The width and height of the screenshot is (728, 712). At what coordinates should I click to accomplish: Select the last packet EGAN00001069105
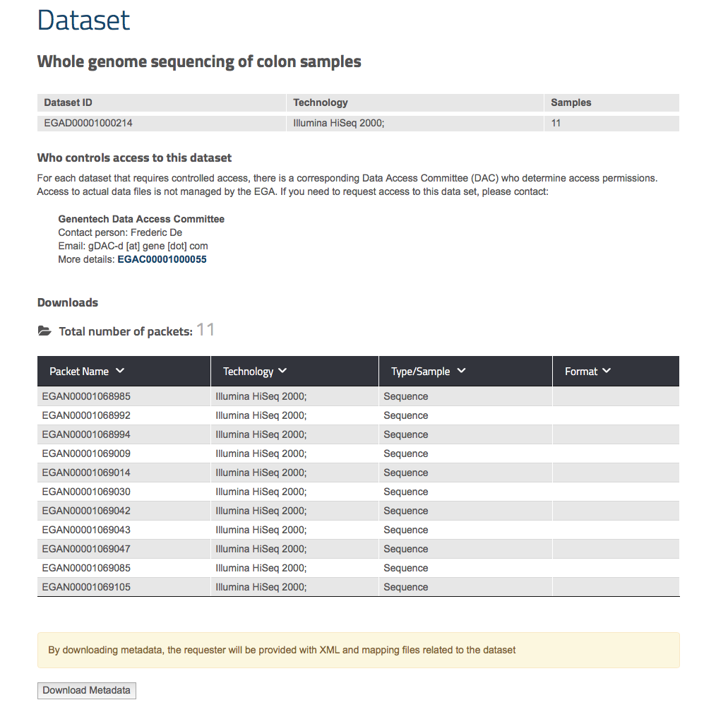(x=86, y=587)
